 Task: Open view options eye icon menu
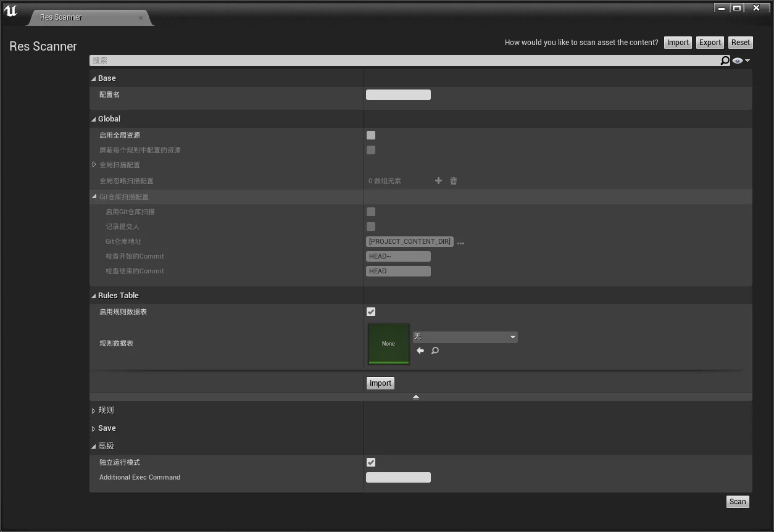[x=741, y=60]
